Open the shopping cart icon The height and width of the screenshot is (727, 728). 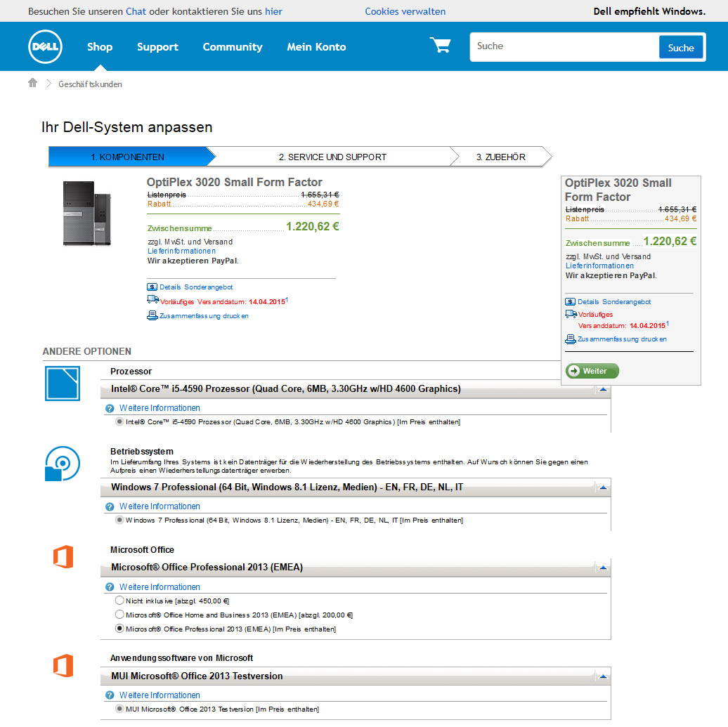[x=441, y=46]
